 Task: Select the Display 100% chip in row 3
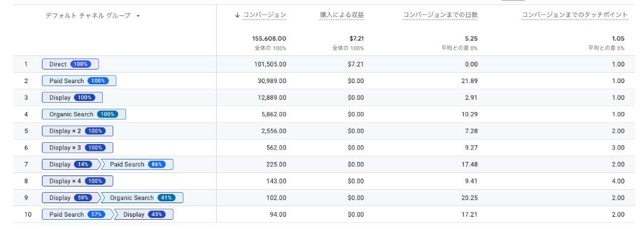72,98
